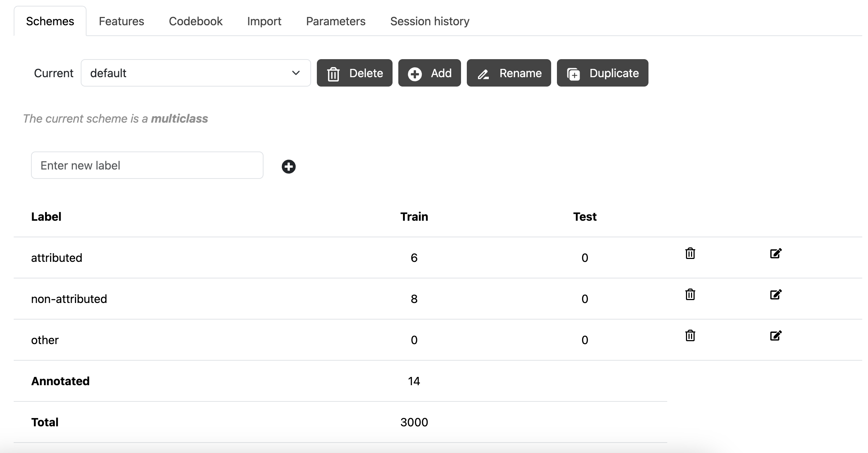868x453 pixels.
Task: Click trash icon in non-attributed row
Action: point(690,294)
